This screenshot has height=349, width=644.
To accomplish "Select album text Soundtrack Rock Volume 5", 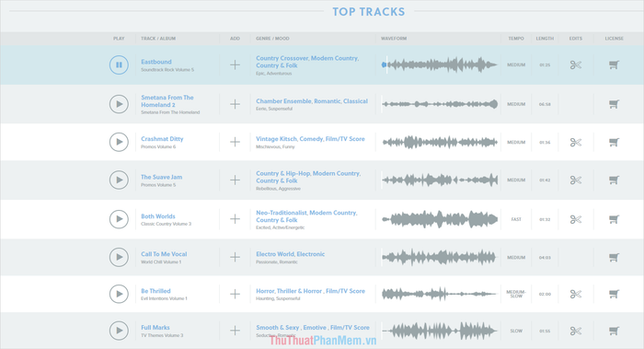I will [x=167, y=70].
